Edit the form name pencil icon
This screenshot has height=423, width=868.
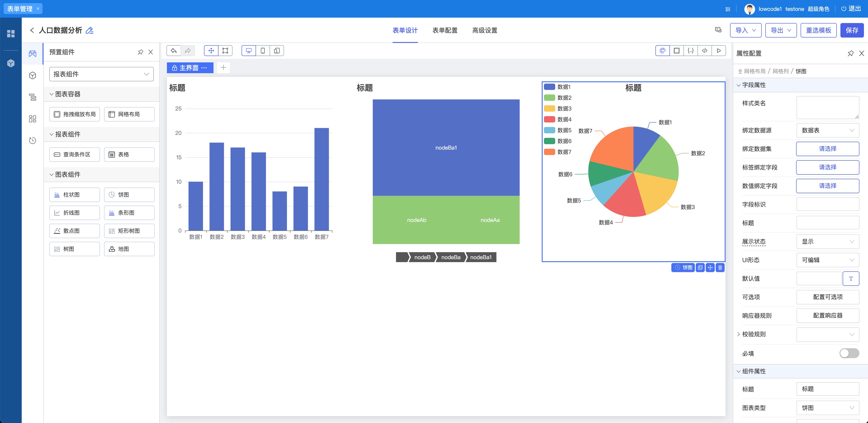[89, 30]
